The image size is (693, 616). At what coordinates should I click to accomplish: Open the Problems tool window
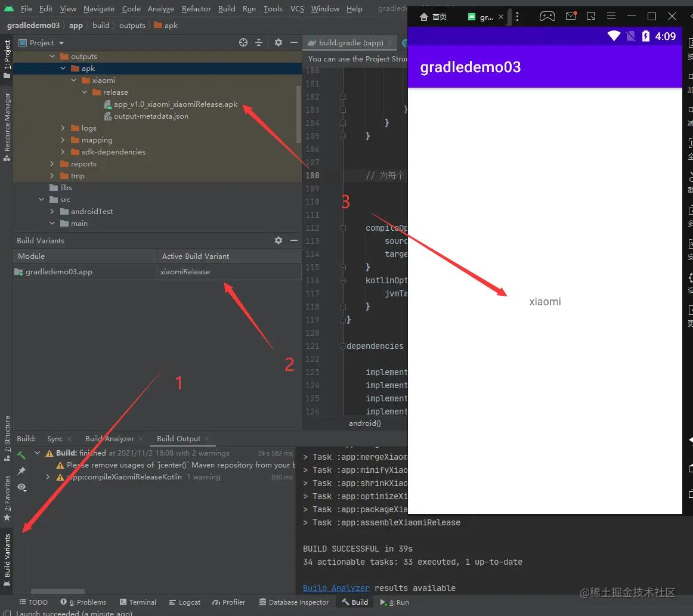tap(83, 602)
